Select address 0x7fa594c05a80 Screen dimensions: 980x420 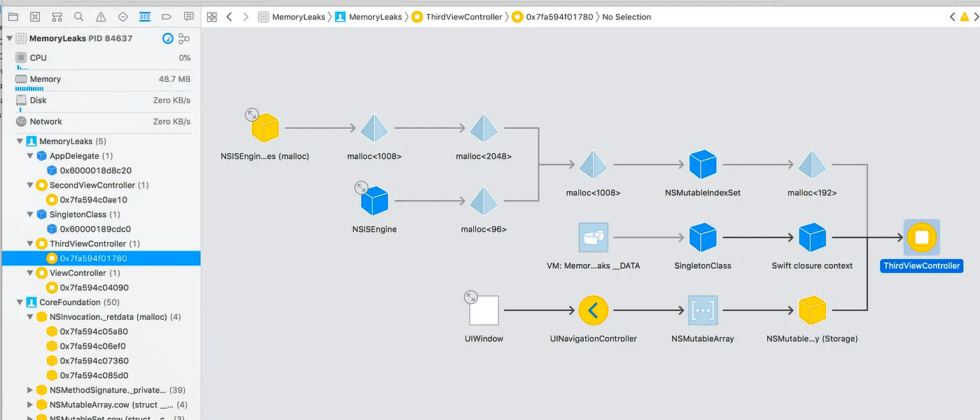[94, 332]
